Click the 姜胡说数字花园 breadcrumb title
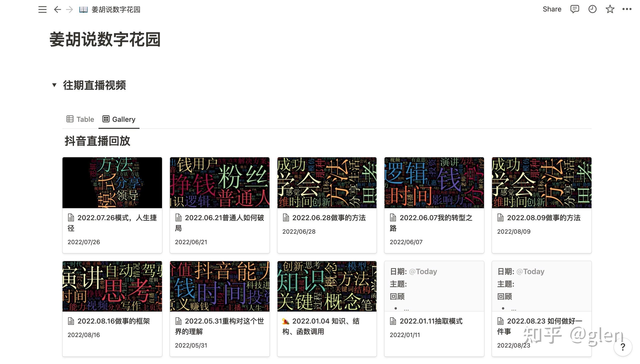This screenshot has height=364, width=640. coord(116,9)
